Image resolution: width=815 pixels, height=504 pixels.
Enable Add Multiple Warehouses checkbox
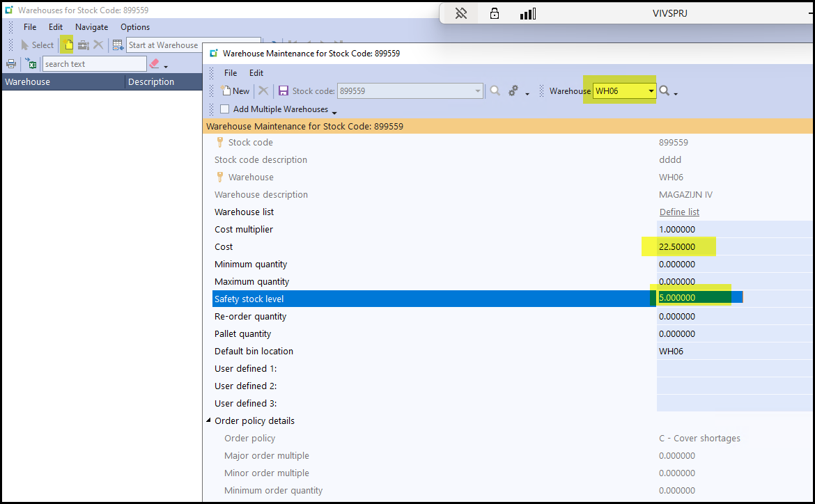click(x=224, y=109)
